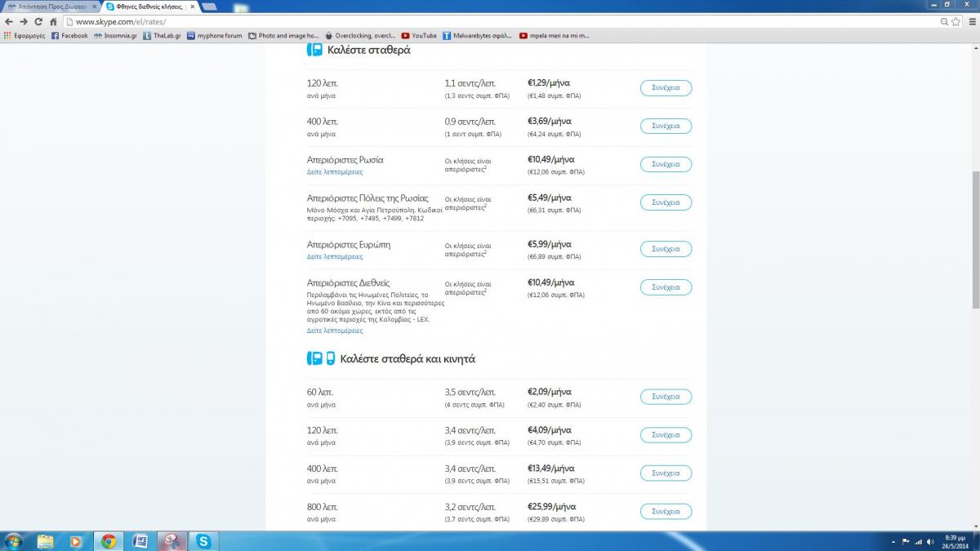Click the '800 λεπ.' plan label

point(322,506)
